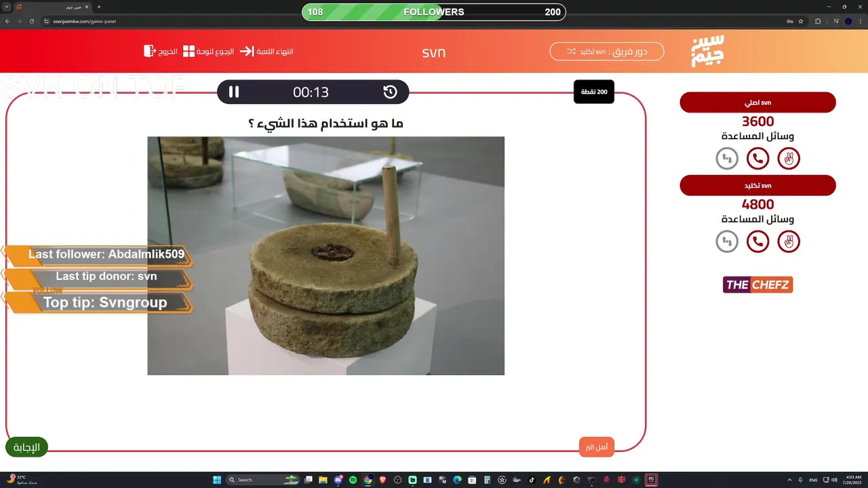Open weather widget showing 32°C
Viewport: 868px width, 488px height.
coord(20,480)
